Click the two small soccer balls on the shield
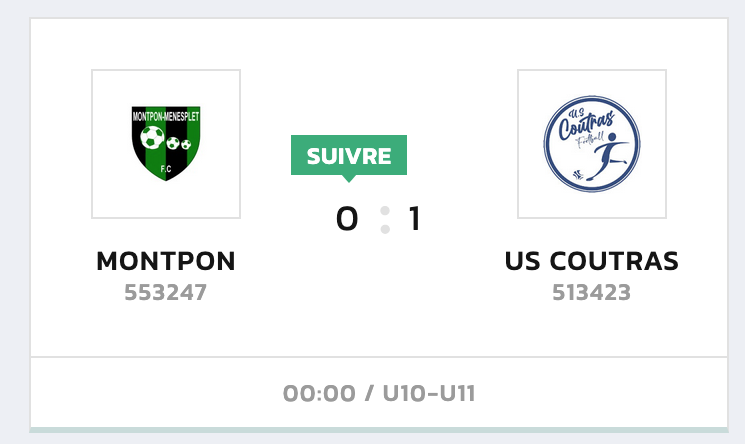Screen dimensions: 745x444 (180, 144)
